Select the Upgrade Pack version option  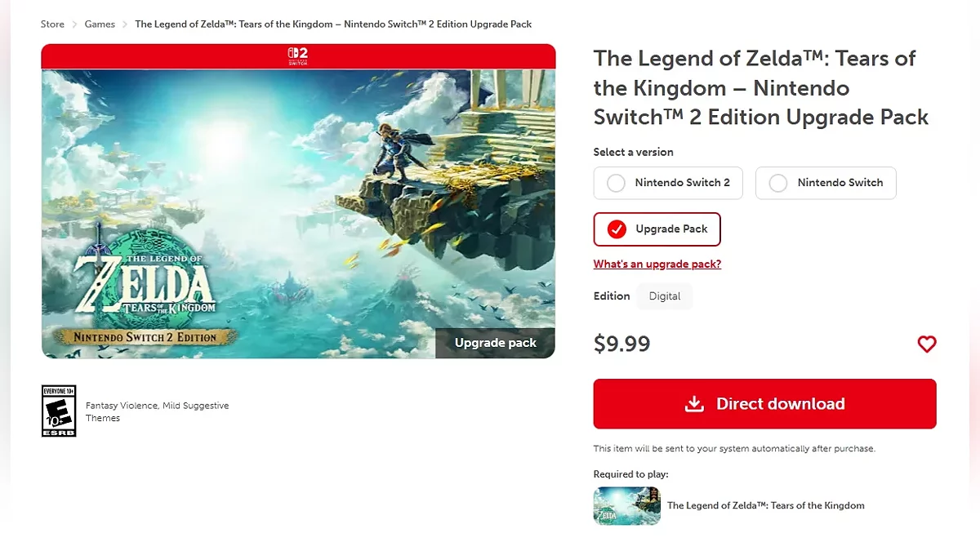click(657, 229)
